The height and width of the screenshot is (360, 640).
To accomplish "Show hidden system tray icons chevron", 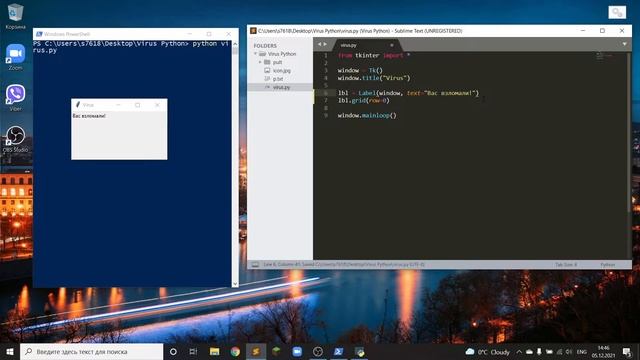I will [519, 352].
